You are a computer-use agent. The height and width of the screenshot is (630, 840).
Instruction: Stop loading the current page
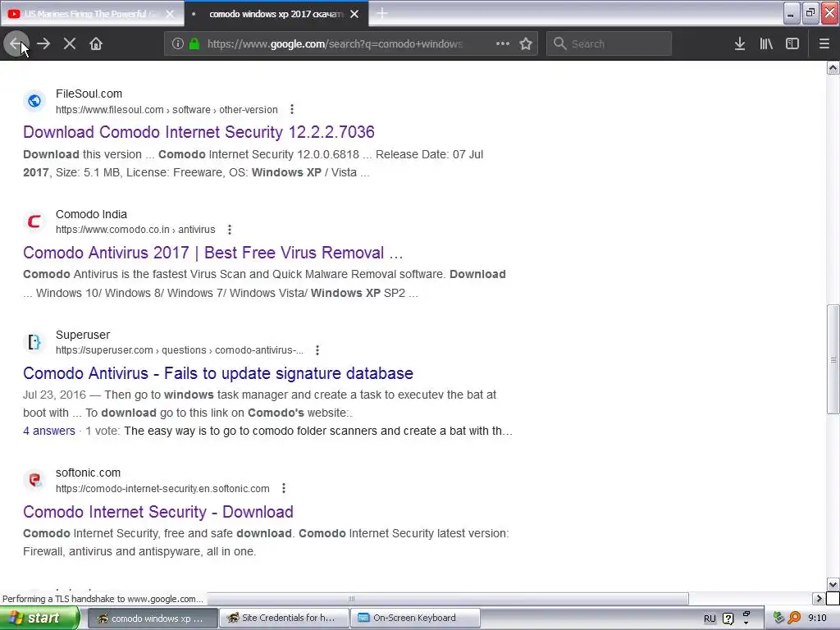tap(70, 44)
